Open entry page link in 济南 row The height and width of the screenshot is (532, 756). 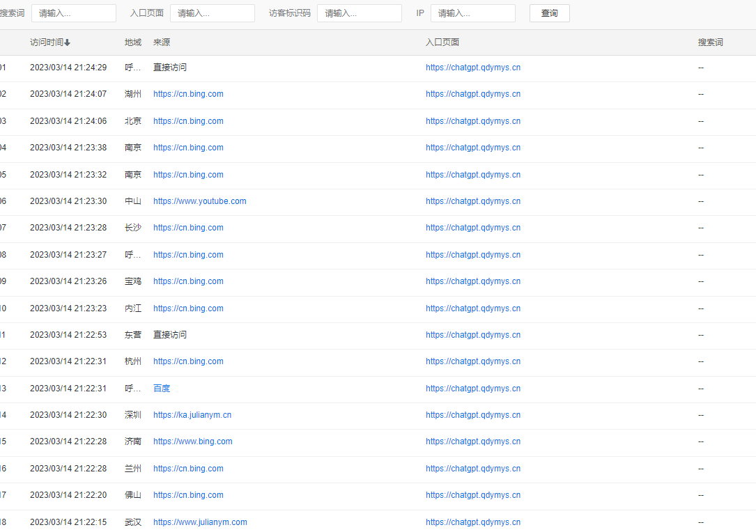tap(473, 441)
